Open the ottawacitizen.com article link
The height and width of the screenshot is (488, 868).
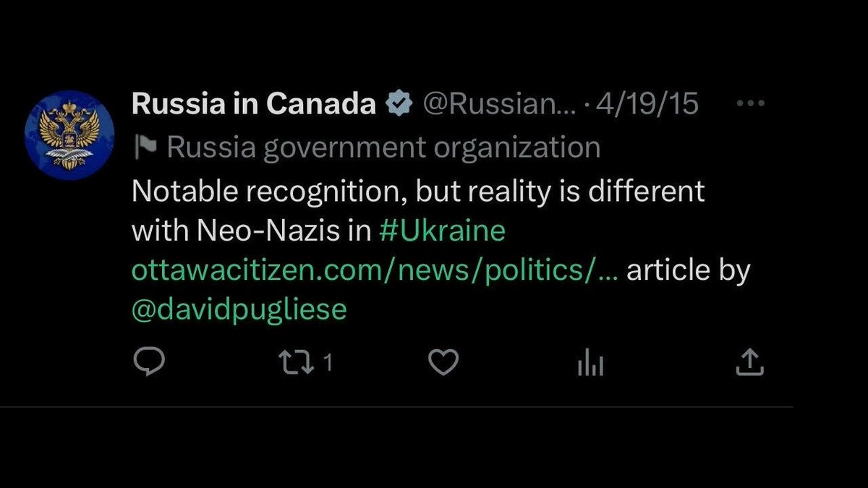[375, 271]
